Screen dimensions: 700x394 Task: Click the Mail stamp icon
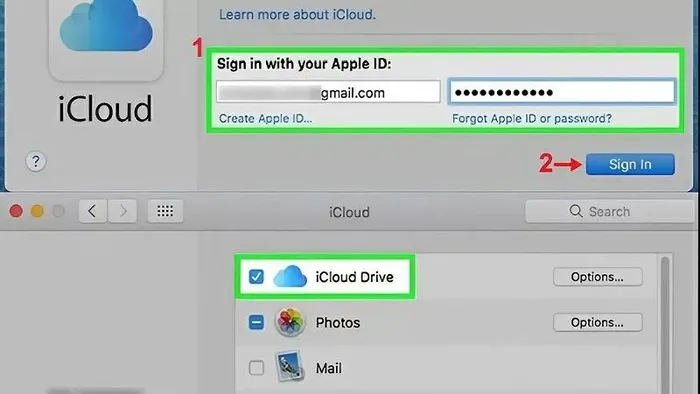click(x=290, y=367)
